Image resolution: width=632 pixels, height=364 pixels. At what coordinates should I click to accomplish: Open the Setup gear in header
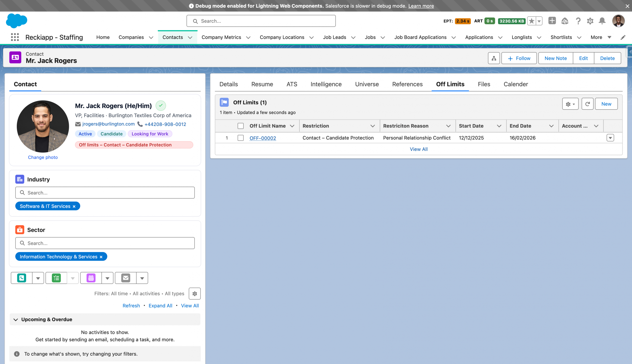tap(590, 21)
